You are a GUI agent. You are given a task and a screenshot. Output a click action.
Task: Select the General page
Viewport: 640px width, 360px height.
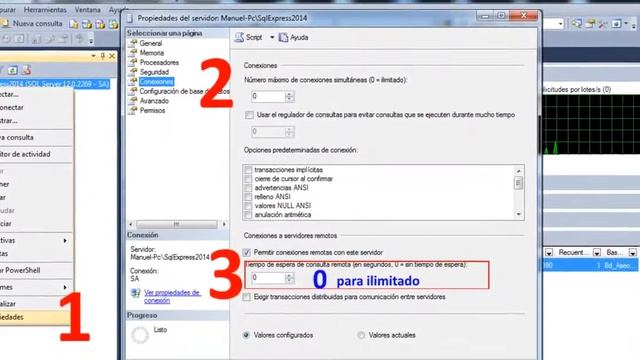151,43
